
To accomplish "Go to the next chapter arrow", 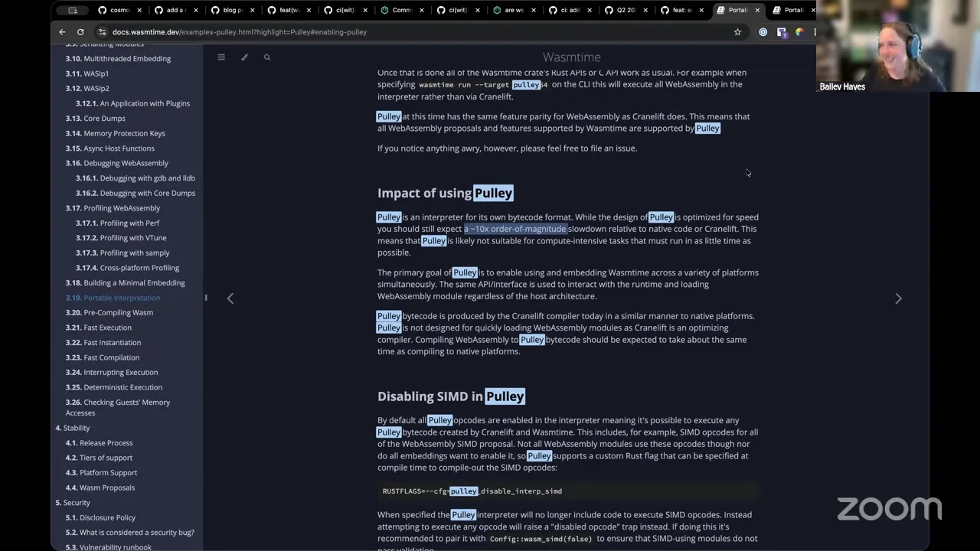I will (899, 298).
